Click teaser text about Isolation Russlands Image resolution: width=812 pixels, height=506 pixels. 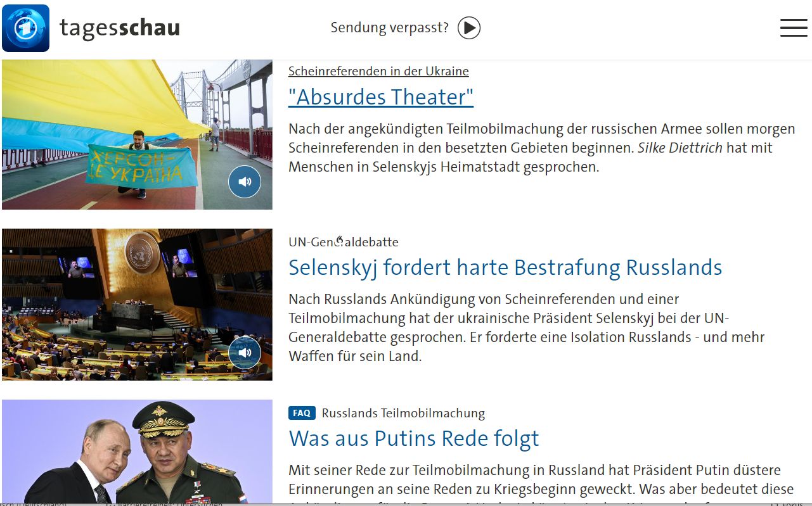527,327
